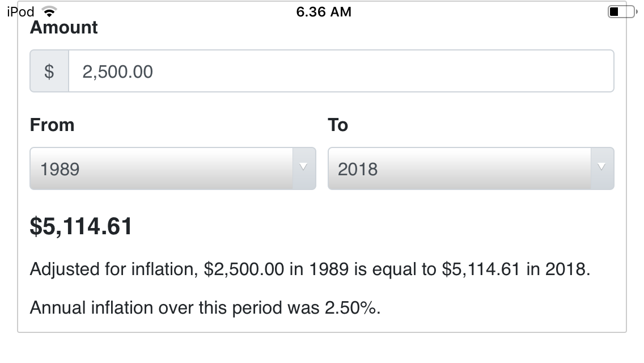Click the year 2018 in the result sentence
644x363 pixels.
tap(567, 269)
